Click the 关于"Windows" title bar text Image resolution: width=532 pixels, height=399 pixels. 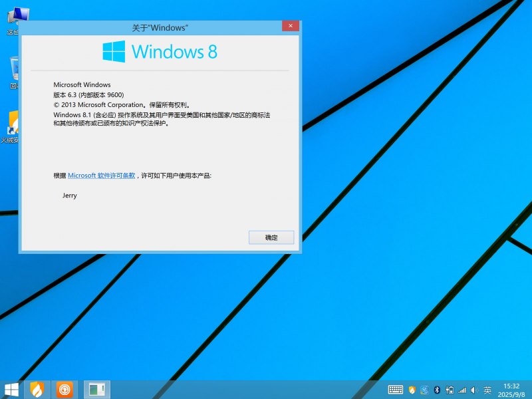coord(160,28)
